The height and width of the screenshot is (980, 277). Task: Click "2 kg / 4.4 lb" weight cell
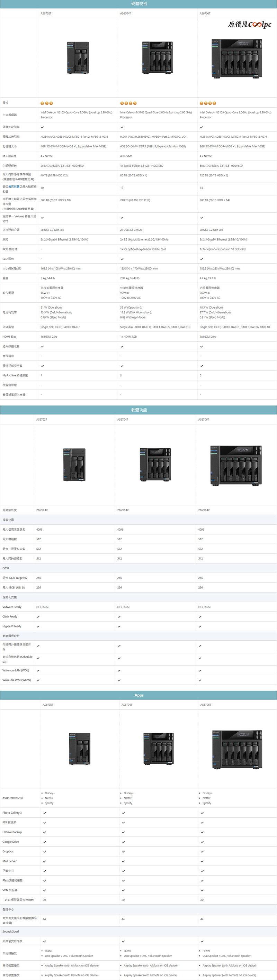click(x=48, y=278)
